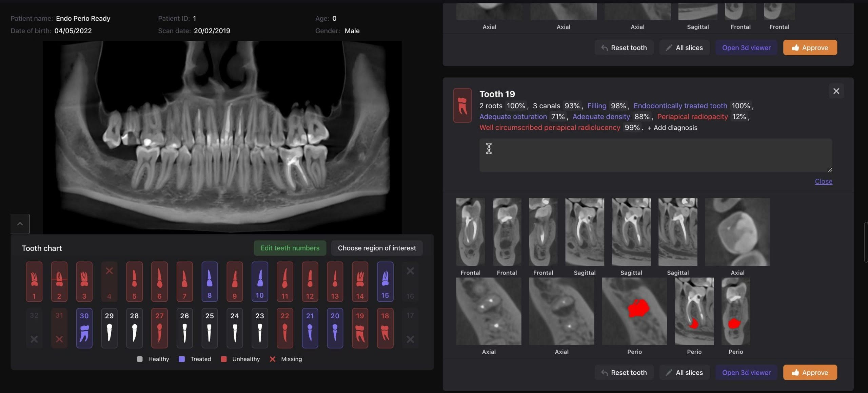868x393 pixels.
Task: Open the red-marked axial Perio thumbnail
Action: click(634, 311)
